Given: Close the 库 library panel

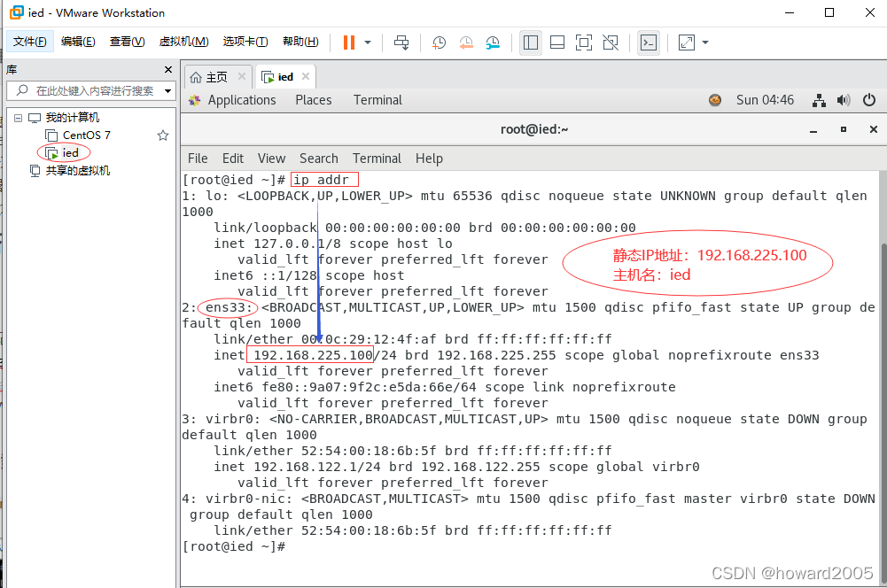Looking at the screenshot, I should [x=168, y=70].
